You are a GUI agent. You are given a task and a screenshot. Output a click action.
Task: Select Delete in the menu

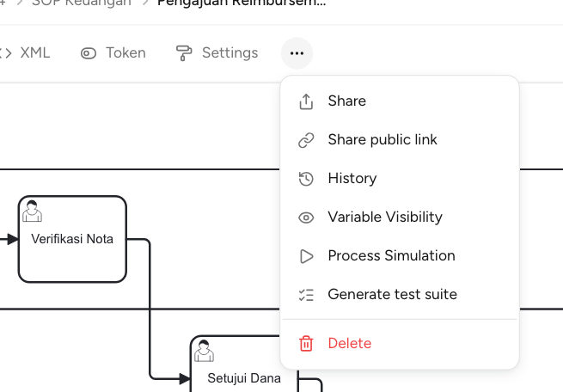[400, 344]
